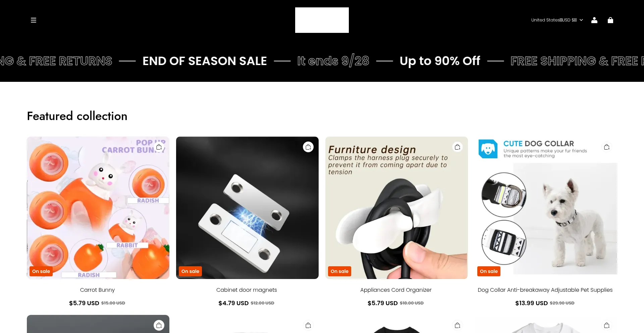Viewport: 644px width, 333px height.
Task: Click the END OF SEASON SALE banner text
Action: click(x=205, y=61)
